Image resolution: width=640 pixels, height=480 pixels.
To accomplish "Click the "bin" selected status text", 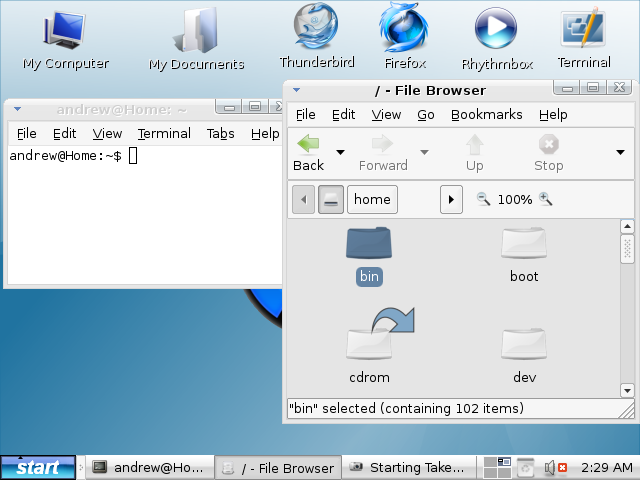I will (x=406, y=408).
